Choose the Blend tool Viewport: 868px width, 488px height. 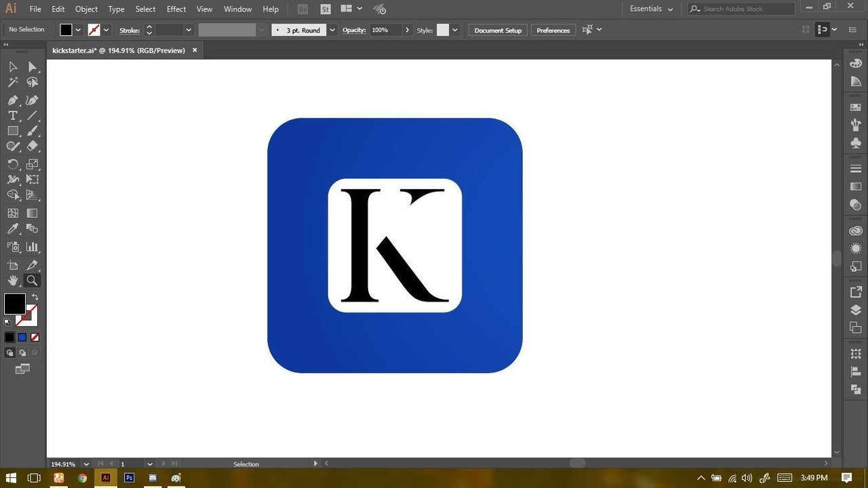(32, 229)
